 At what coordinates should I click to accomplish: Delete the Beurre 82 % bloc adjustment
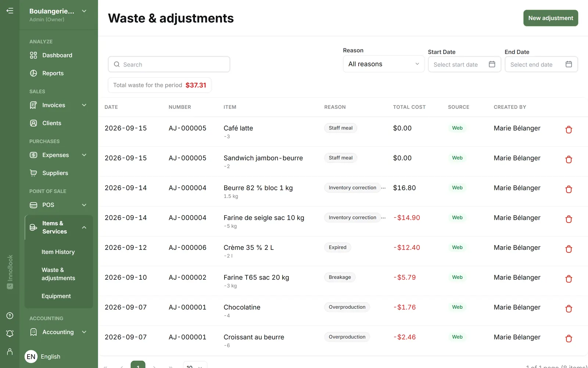point(569,189)
